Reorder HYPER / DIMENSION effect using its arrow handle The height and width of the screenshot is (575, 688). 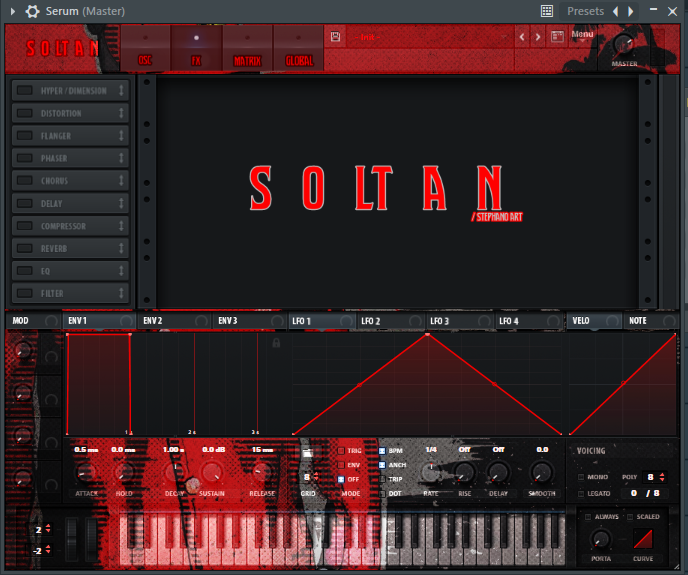pos(121,90)
